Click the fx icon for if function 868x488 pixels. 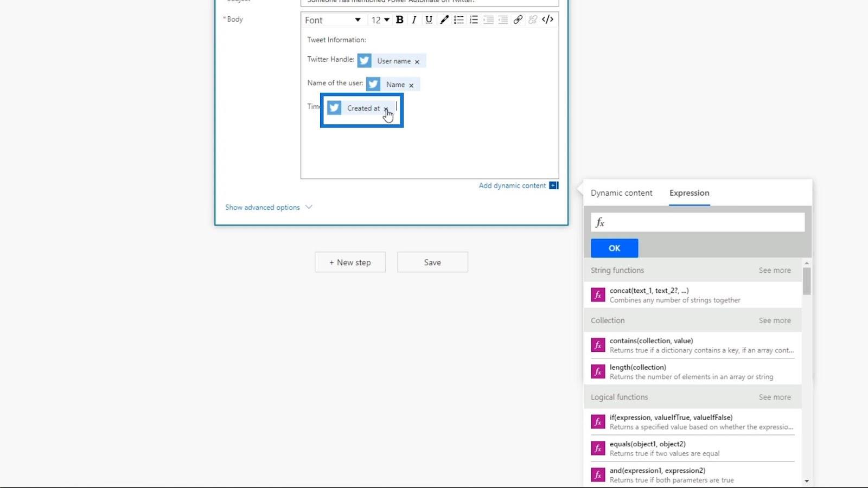(598, 422)
